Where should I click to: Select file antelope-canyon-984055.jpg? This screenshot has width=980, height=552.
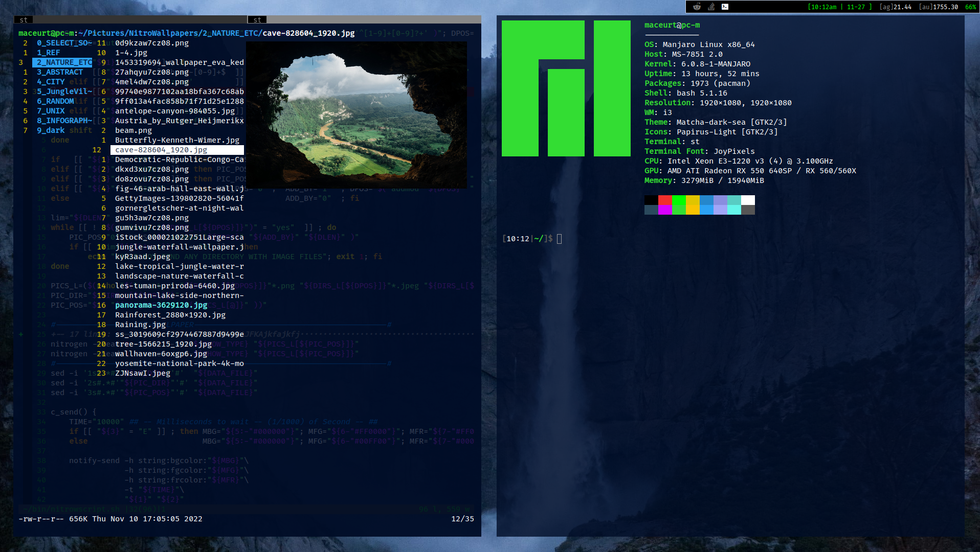coord(175,111)
